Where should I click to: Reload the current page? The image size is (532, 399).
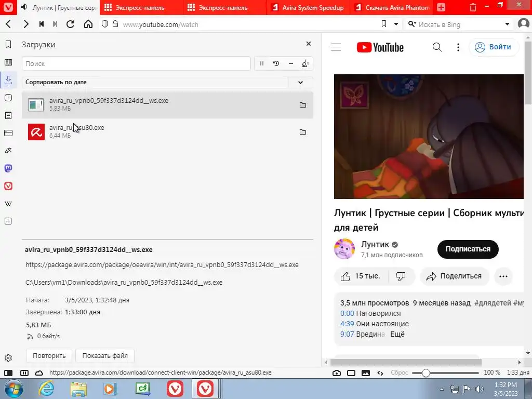click(70, 24)
